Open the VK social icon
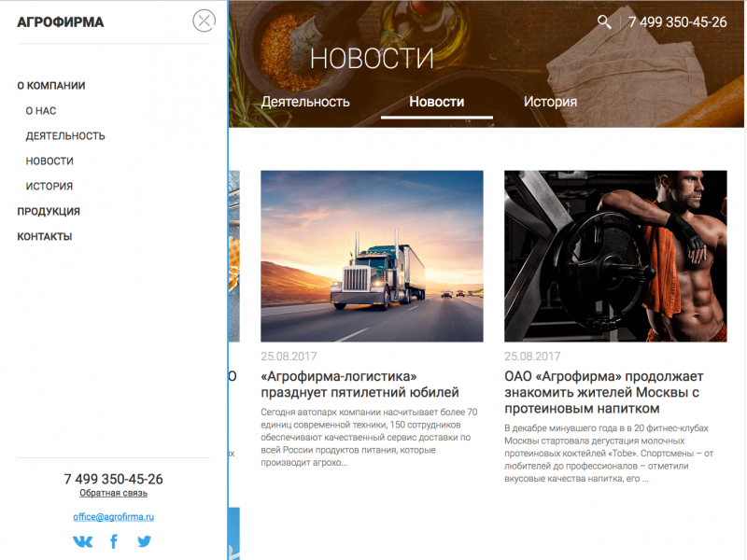 [x=83, y=541]
